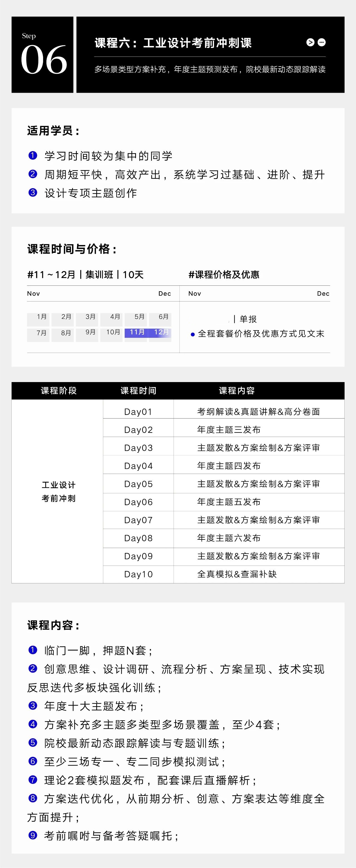Screen dimensions: 356x868
Task: Click bullet 9 icon before 考前嘱咐
Action: pyautogui.click(x=33, y=835)
